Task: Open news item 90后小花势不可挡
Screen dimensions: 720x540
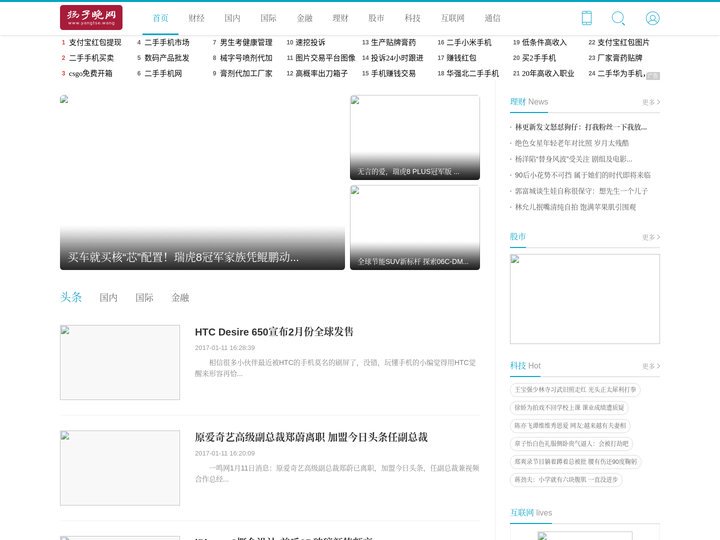Action: 583,175
